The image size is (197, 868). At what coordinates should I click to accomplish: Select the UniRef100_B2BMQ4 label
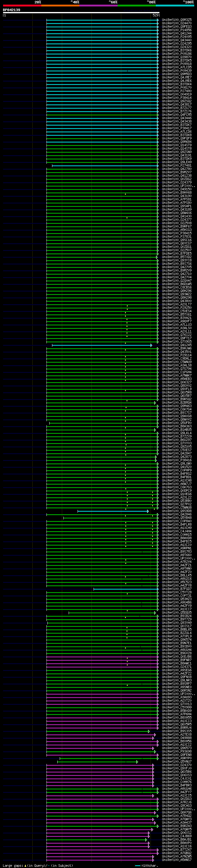point(177,403)
